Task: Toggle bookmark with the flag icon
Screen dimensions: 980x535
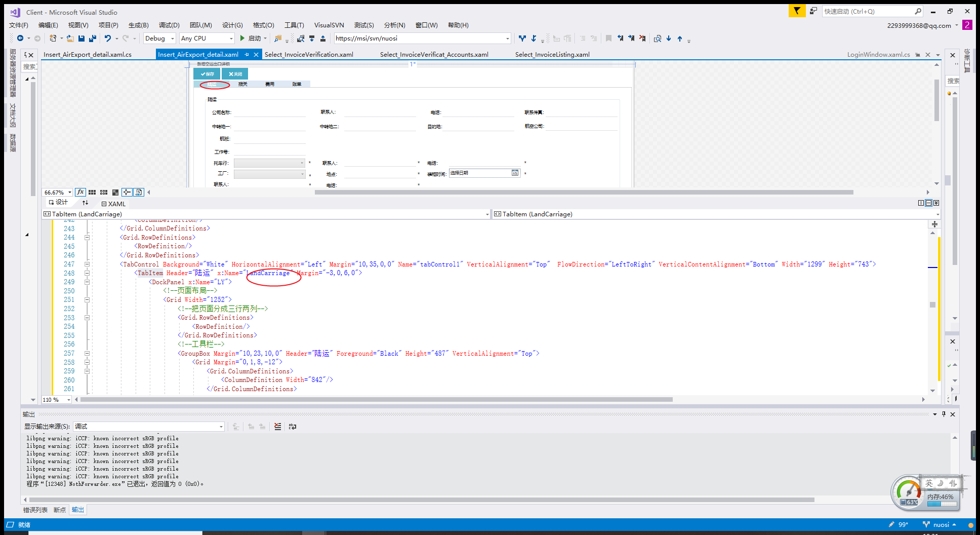Action: coord(609,38)
